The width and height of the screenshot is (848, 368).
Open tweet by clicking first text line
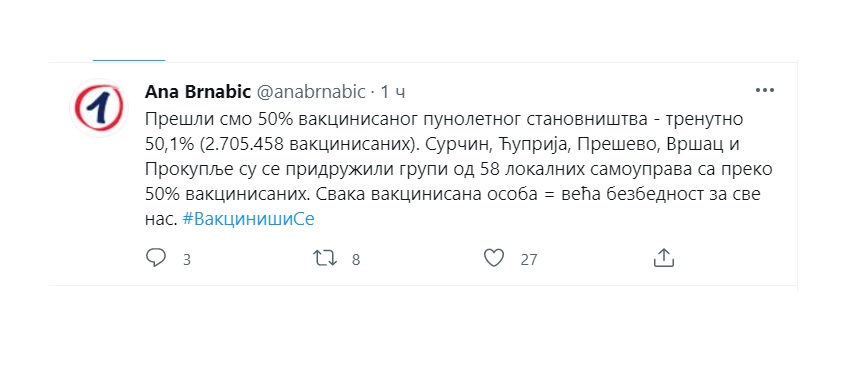[444, 120]
